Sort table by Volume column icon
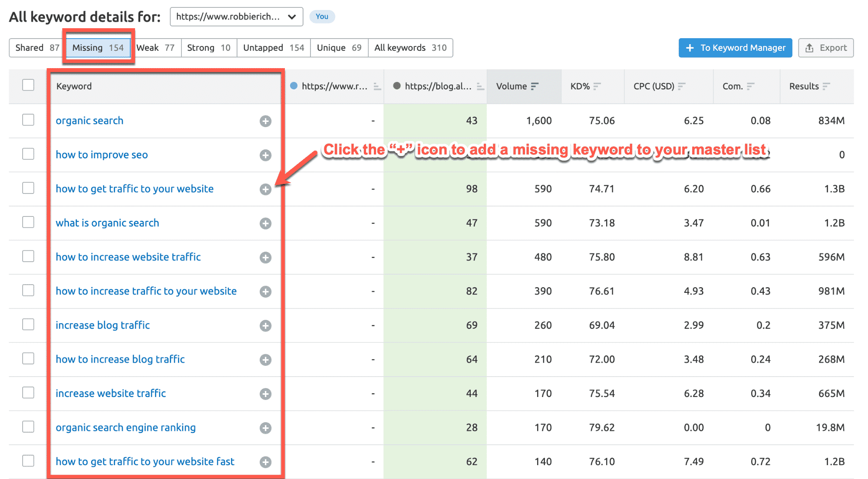The height and width of the screenshot is (479, 868). pyautogui.click(x=535, y=86)
